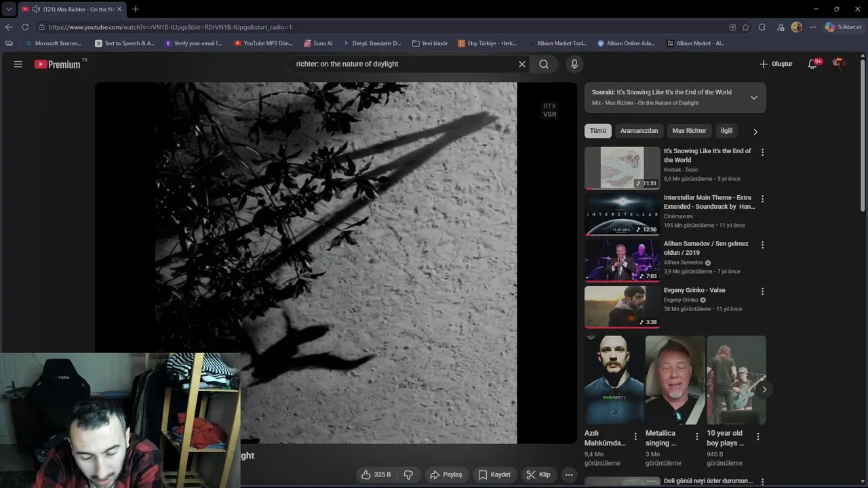Screen dimensions: 868x488
Task: Open options for Azılı Mahkûmda short
Action: [635, 436]
